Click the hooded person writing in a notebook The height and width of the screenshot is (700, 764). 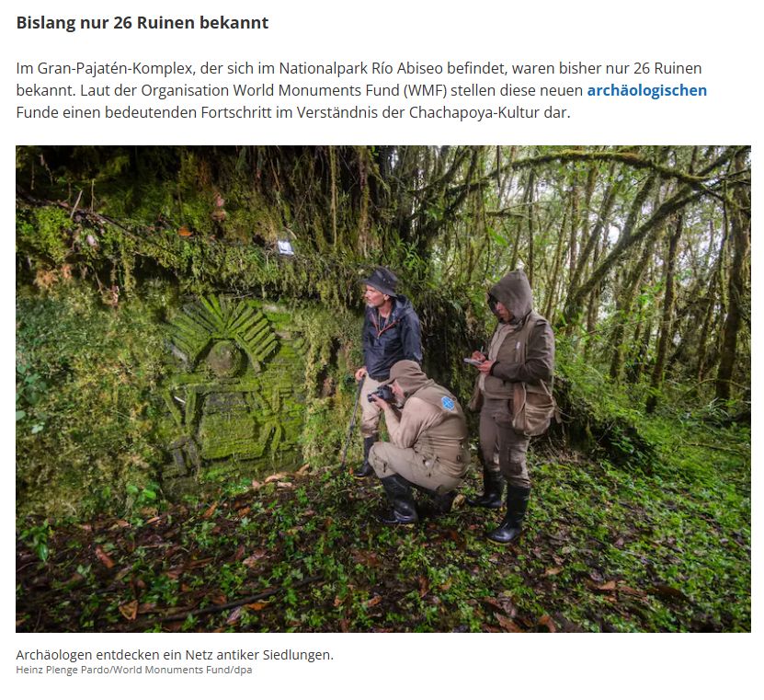(511, 405)
